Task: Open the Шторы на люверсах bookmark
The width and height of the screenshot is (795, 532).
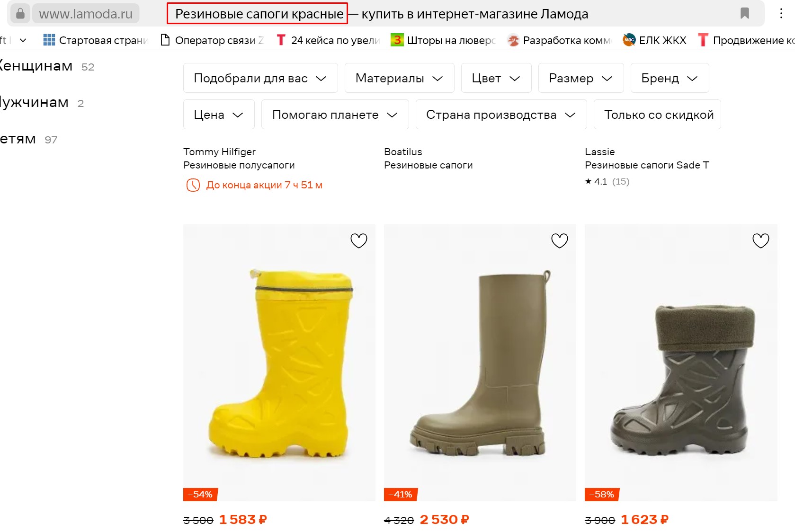Action: coord(443,40)
